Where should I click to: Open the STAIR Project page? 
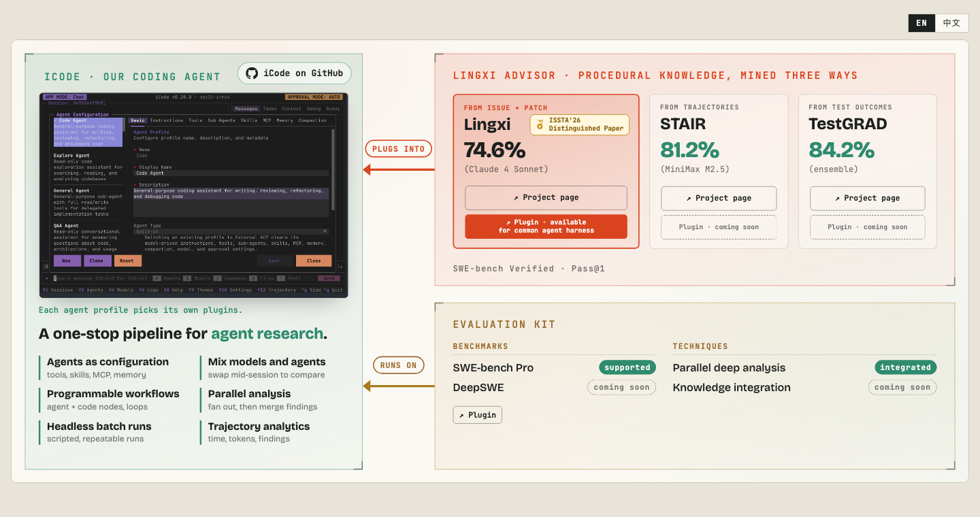[x=719, y=199]
